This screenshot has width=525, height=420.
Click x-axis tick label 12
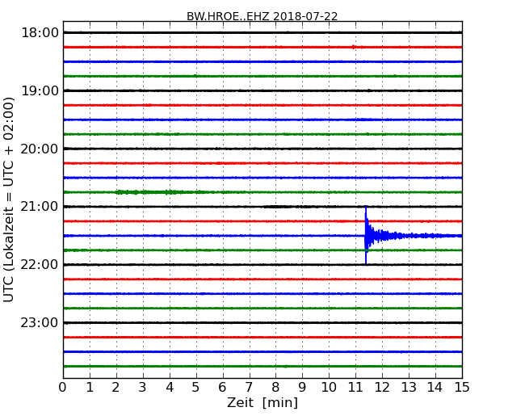382,387
